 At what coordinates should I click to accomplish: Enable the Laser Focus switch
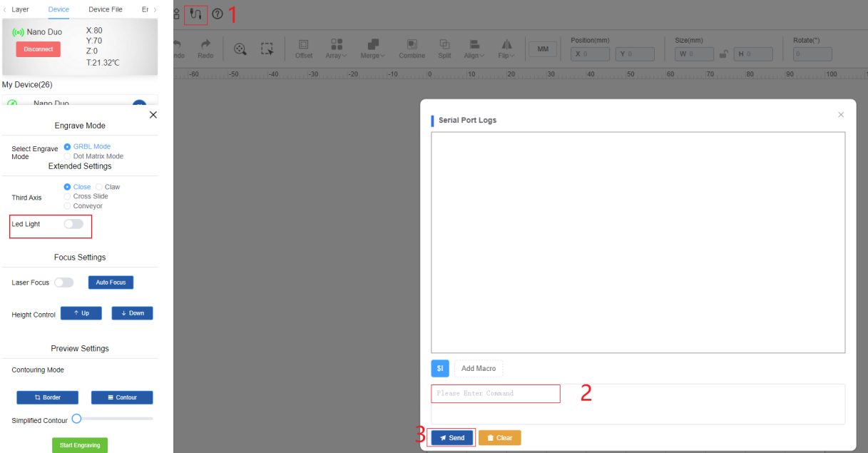coord(64,283)
